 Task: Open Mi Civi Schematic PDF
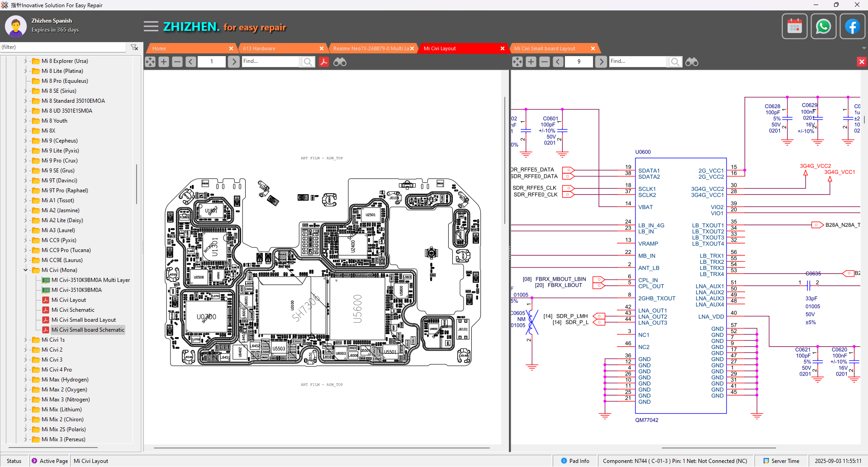pos(73,310)
